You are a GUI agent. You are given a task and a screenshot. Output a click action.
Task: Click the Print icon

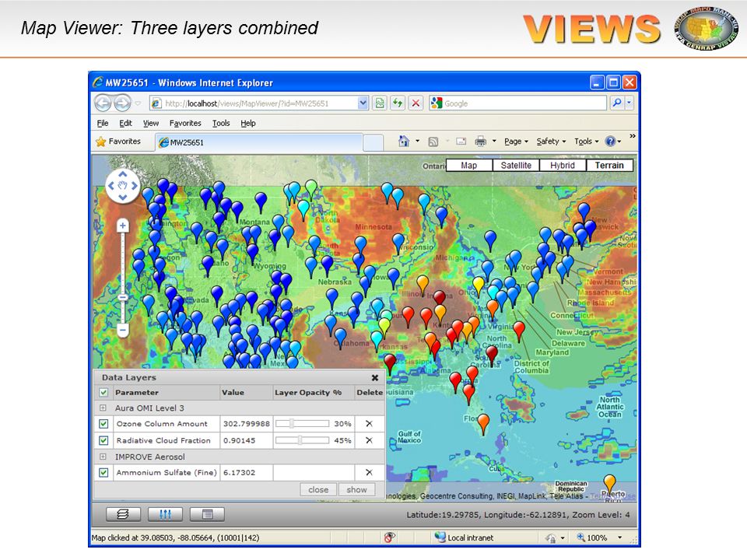pyautogui.click(x=480, y=142)
